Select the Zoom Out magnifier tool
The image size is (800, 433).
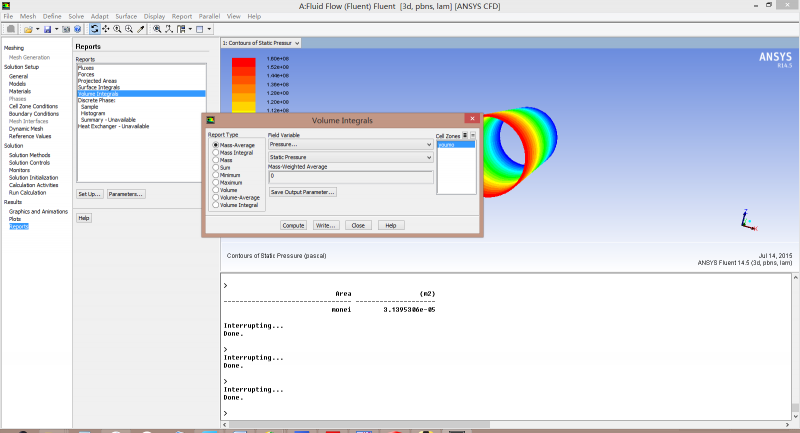129,29
